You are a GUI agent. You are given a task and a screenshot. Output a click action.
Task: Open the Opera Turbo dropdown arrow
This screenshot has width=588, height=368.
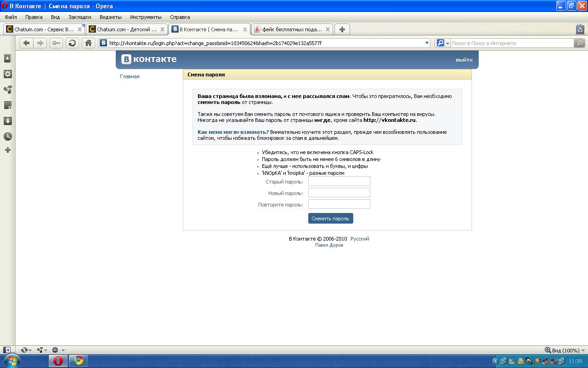pos(62,351)
